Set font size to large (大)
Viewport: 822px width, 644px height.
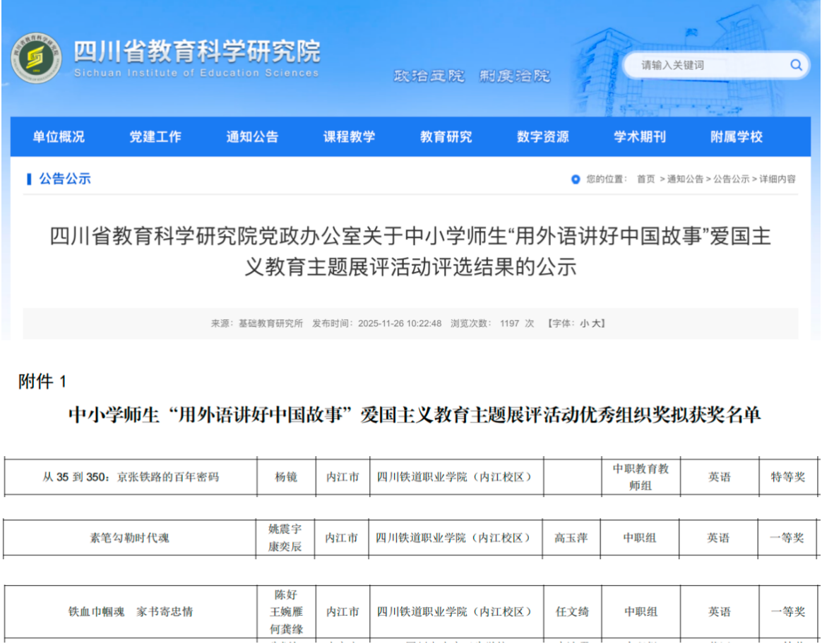(x=596, y=323)
